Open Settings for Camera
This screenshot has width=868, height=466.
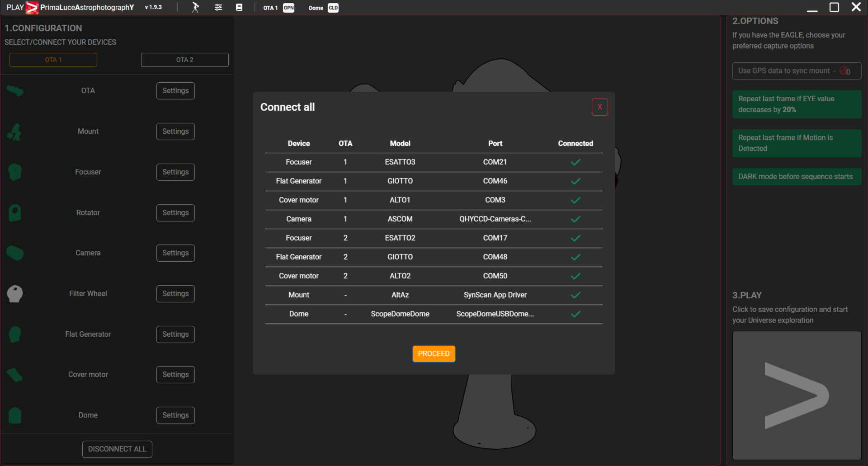(x=175, y=253)
